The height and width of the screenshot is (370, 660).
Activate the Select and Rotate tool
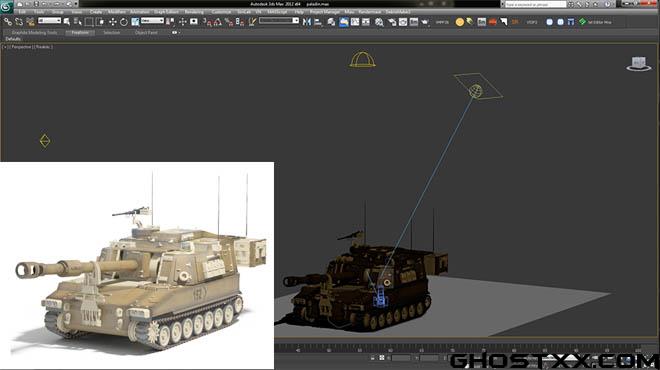coord(124,22)
